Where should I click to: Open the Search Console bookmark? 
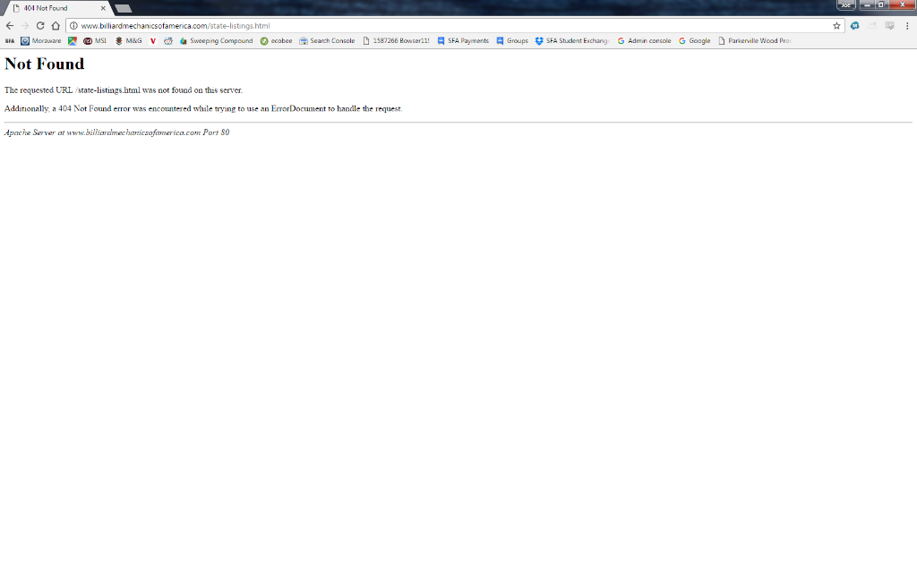pyautogui.click(x=327, y=41)
